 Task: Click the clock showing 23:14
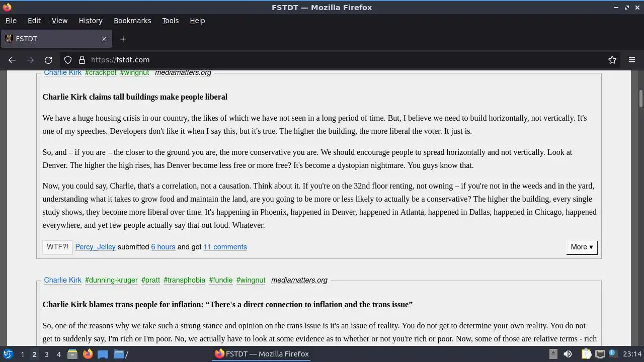tap(632, 354)
